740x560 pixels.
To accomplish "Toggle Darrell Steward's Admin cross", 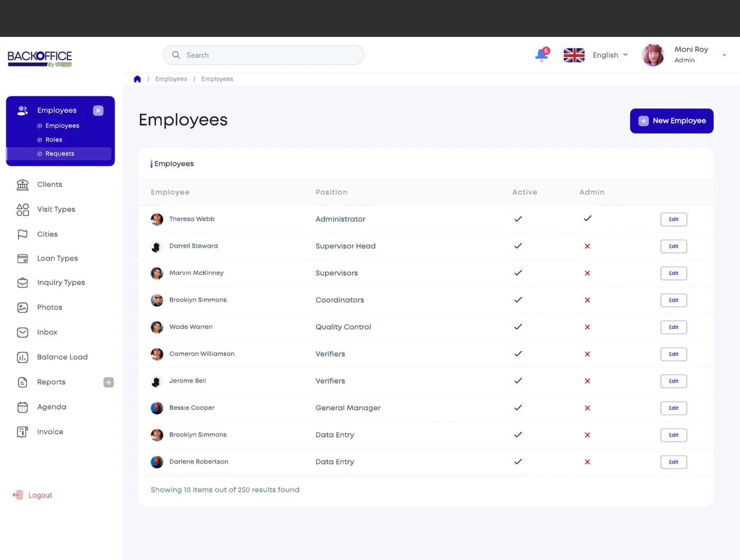I will [x=587, y=246].
